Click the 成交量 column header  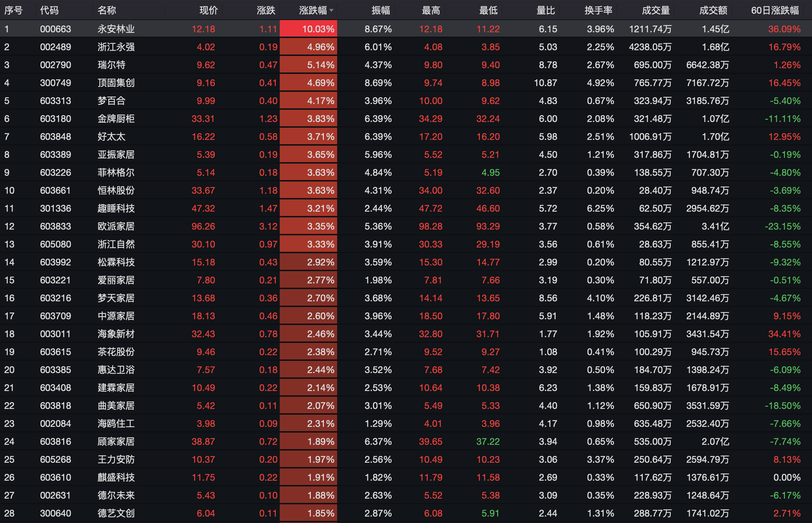pyautogui.click(x=655, y=10)
